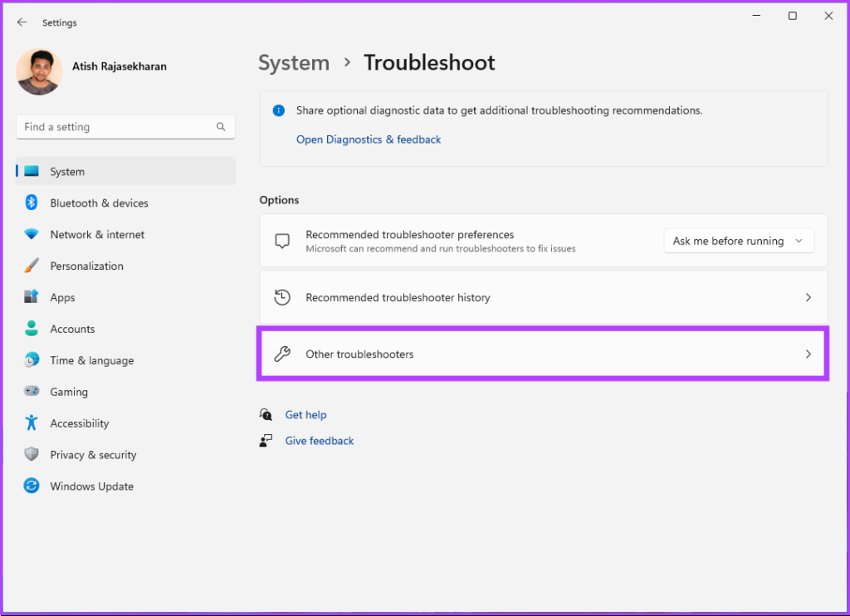Expand Recommended troubleshooter history
The image size is (850, 616).
pyautogui.click(x=543, y=297)
